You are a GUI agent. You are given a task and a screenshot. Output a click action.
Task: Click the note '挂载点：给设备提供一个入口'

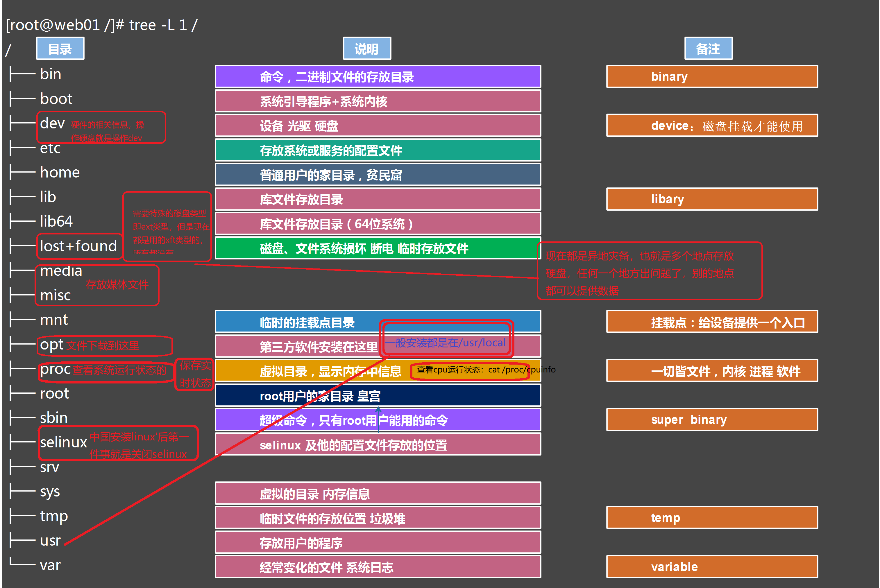tap(712, 322)
